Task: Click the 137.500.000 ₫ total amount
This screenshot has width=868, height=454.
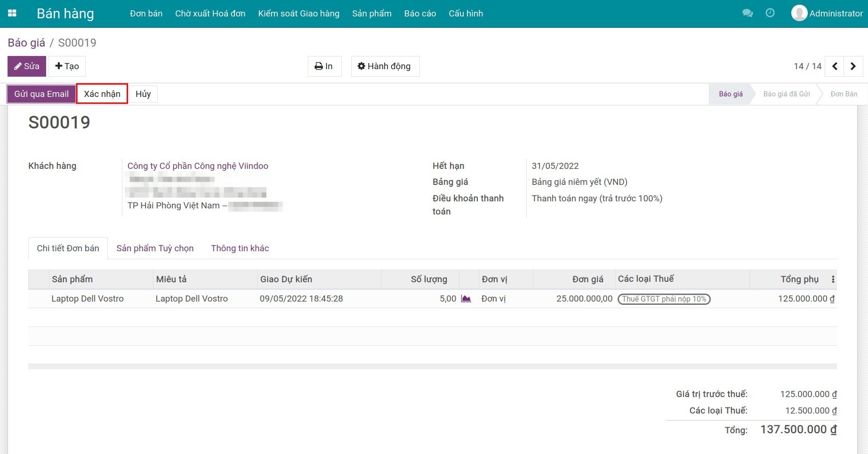Action: click(798, 430)
